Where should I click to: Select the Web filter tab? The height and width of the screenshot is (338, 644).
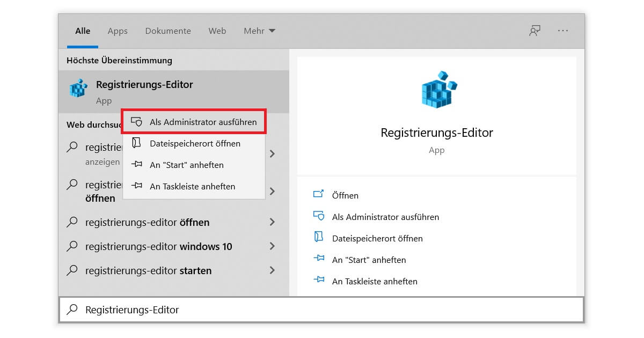[217, 31]
